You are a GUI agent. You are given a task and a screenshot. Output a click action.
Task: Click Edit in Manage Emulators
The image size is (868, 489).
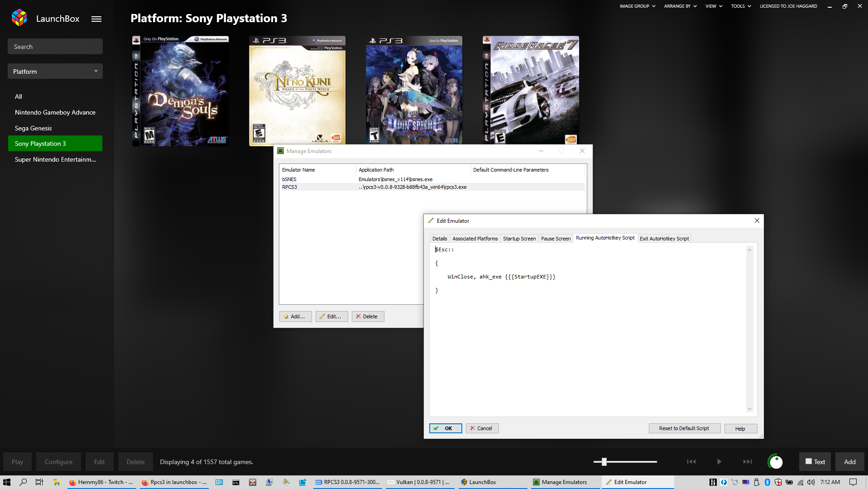[x=332, y=316]
